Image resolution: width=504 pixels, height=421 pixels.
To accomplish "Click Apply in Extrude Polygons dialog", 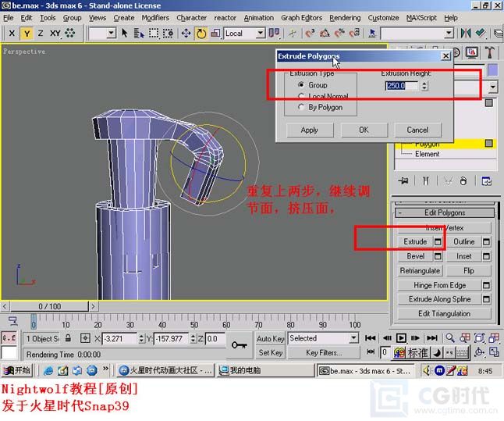I will (x=310, y=130).
